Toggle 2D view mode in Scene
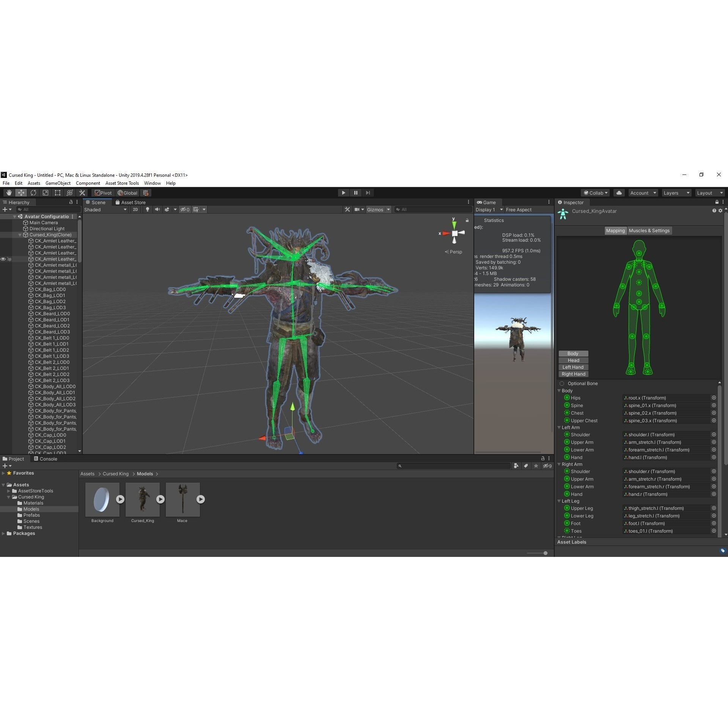The width and height of the screenshot is (728, 728). (x=135, y=209)
